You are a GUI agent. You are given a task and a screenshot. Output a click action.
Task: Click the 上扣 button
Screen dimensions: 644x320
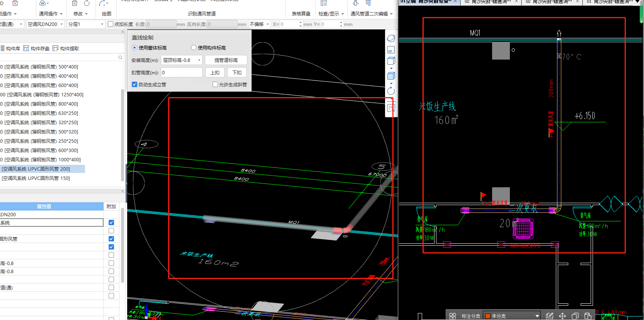215,72
